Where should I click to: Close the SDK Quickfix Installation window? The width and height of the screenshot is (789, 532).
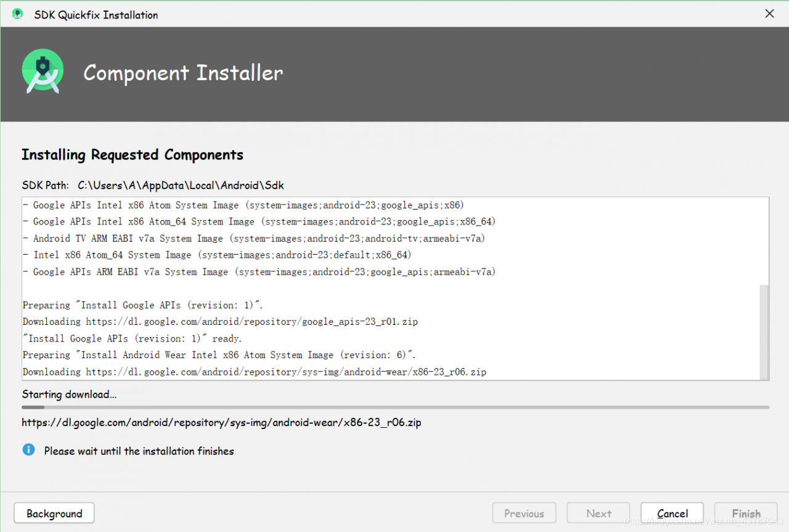(769, 14)
